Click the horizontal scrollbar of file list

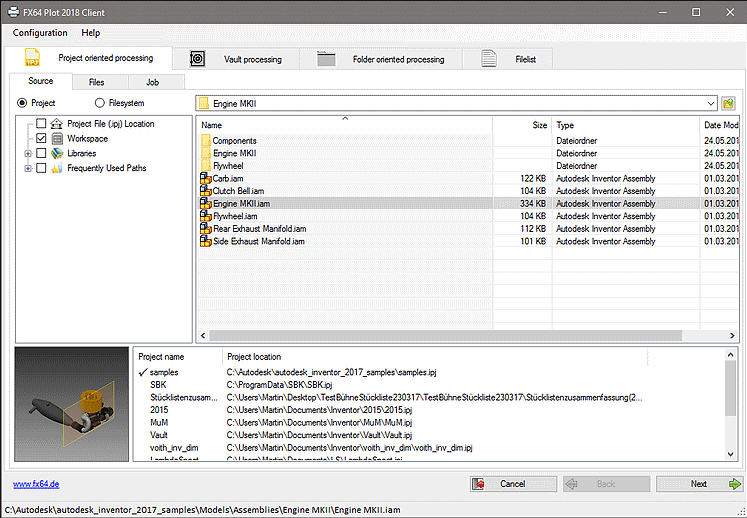[445, 335]
